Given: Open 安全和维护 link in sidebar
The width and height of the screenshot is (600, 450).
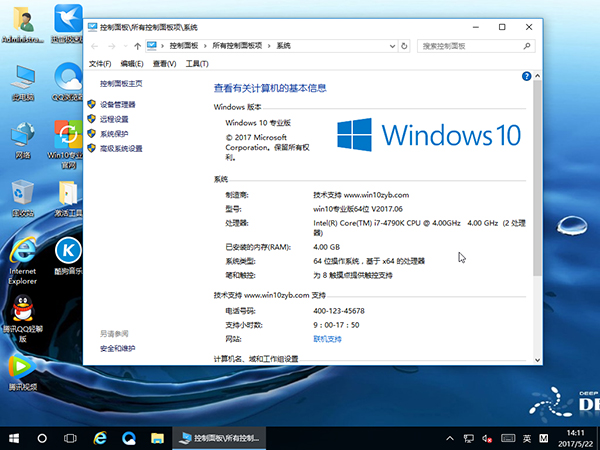Looking at the screenshot, I should click(117, 348).
